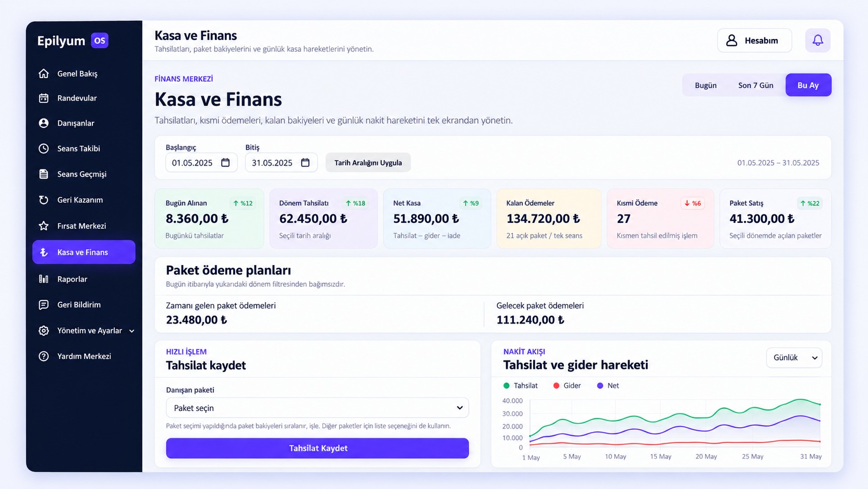Click the Dönem Tahsilatı %18 change badge
This screenshot has width=868, height=489.
tap(356, 203)
